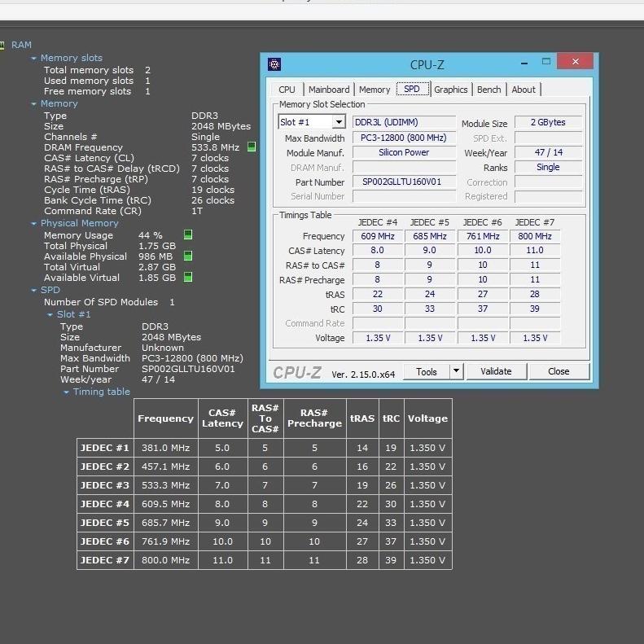Click the Voltage column header
644x644 pixels.
pos(428,418)
